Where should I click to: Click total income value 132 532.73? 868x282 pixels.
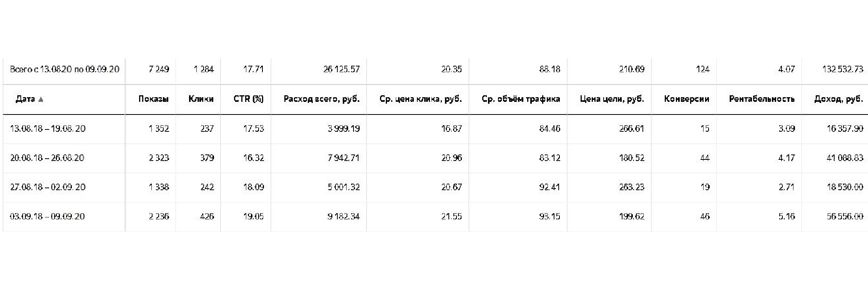(843, 69)
